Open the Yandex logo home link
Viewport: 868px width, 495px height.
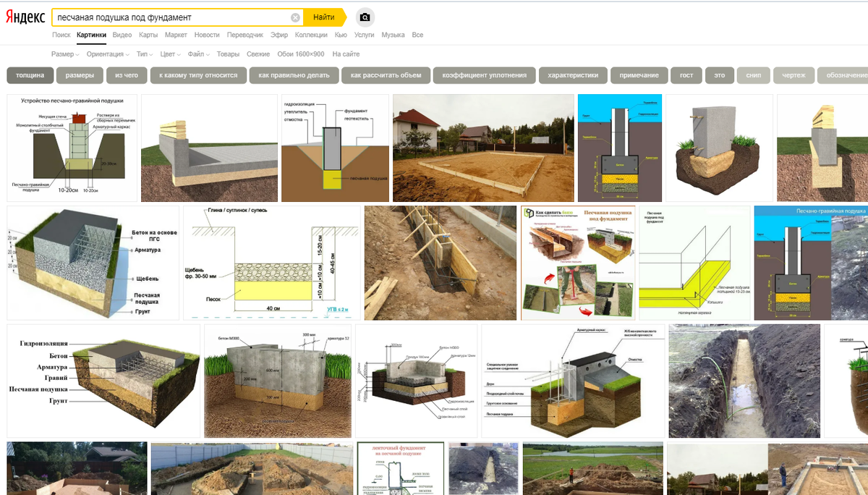pyautogui.click(x=26, y=17)
